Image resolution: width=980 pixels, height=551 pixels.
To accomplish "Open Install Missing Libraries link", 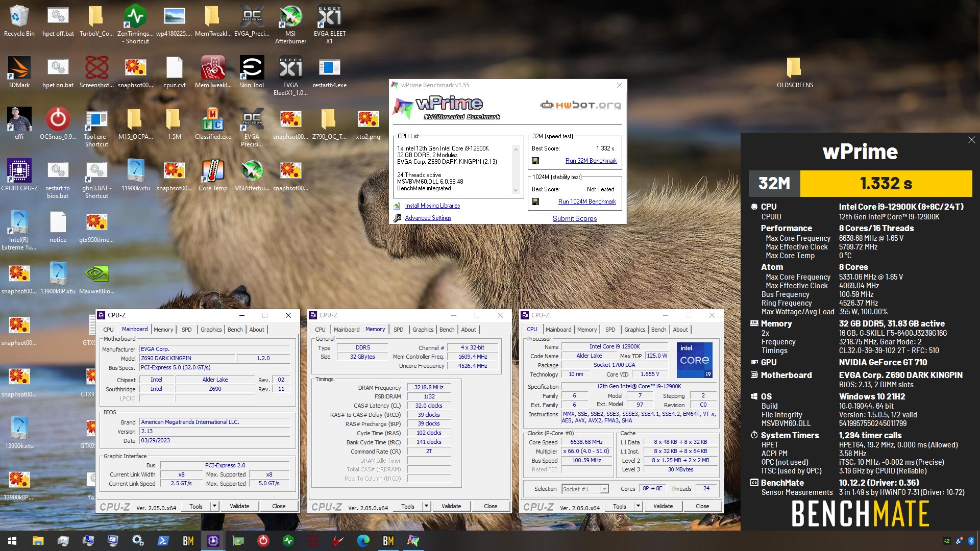I will pyautogui.click(x=432, y=206).
